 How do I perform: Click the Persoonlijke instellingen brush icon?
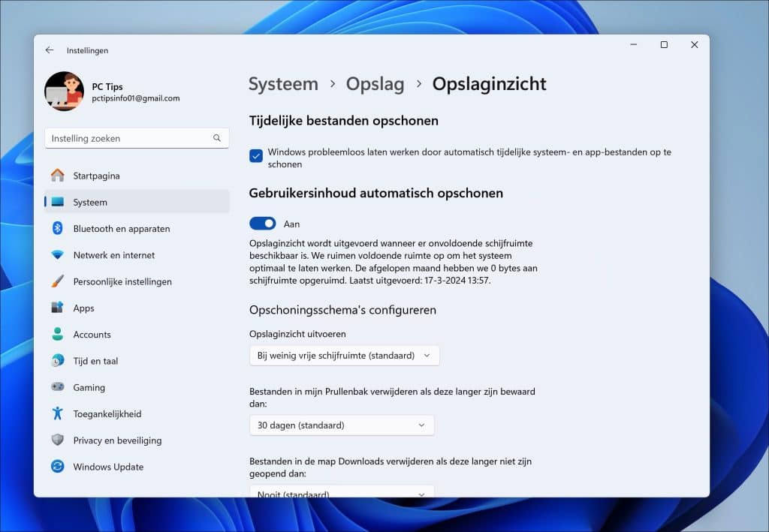[57, 281]
